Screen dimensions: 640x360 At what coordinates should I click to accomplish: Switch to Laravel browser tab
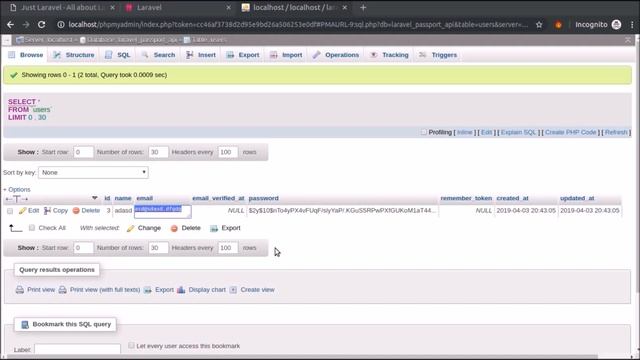[x=178, y=7]
